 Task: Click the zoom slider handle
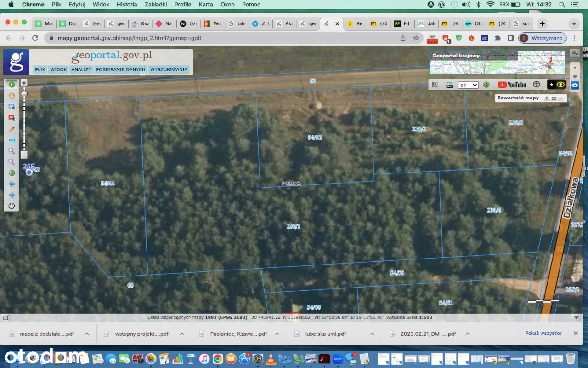pyautogui.click(x=24, y=94)
